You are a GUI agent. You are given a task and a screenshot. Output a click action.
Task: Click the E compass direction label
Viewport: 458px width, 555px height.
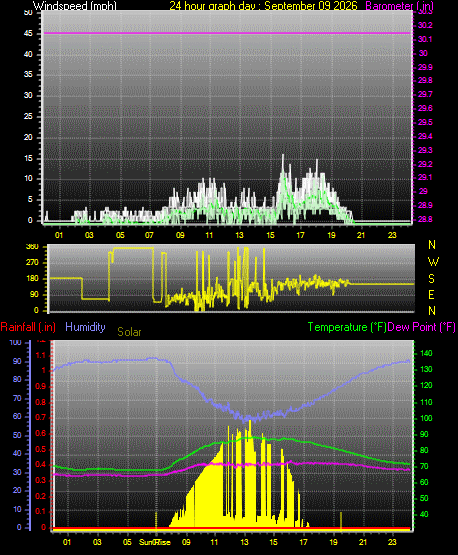(431, 294)
